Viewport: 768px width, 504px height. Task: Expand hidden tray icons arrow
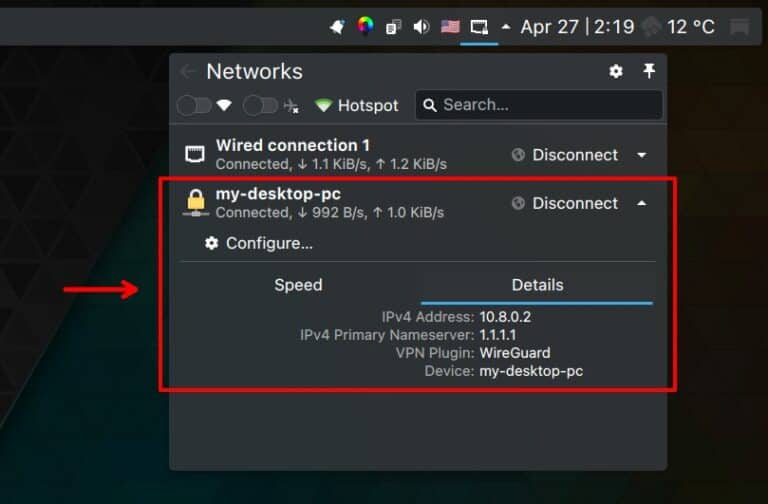[506, 27]
